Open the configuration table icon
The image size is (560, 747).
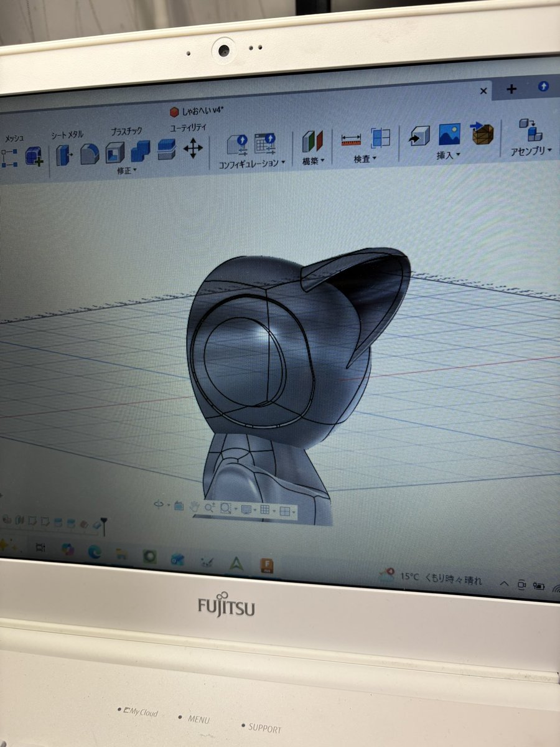pyautogui.click(x=266, y=144)
